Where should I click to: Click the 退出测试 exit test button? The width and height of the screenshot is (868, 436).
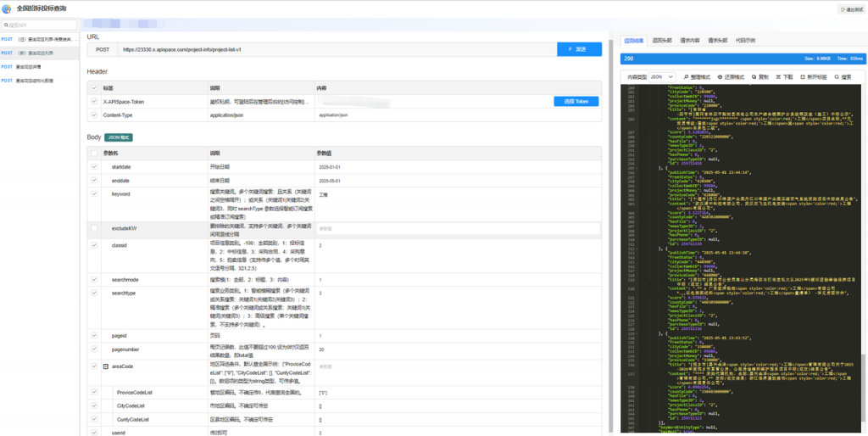point(851,9)
